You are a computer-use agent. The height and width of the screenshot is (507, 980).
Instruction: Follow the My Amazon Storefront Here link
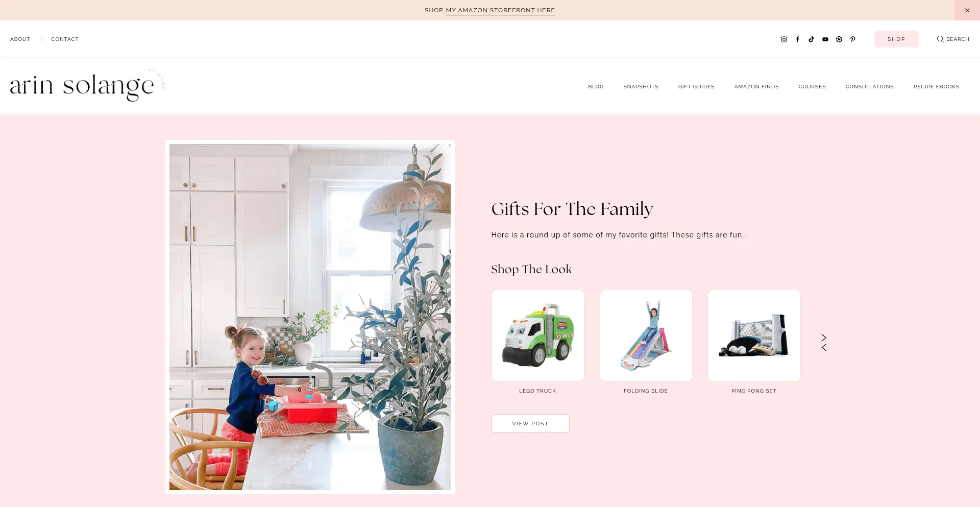(x=500, y=10)
